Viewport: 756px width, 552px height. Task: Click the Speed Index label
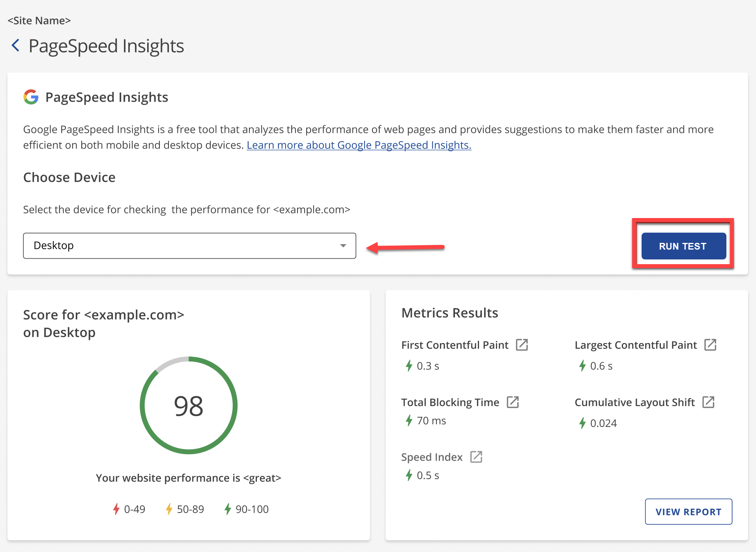coord(432,457)
